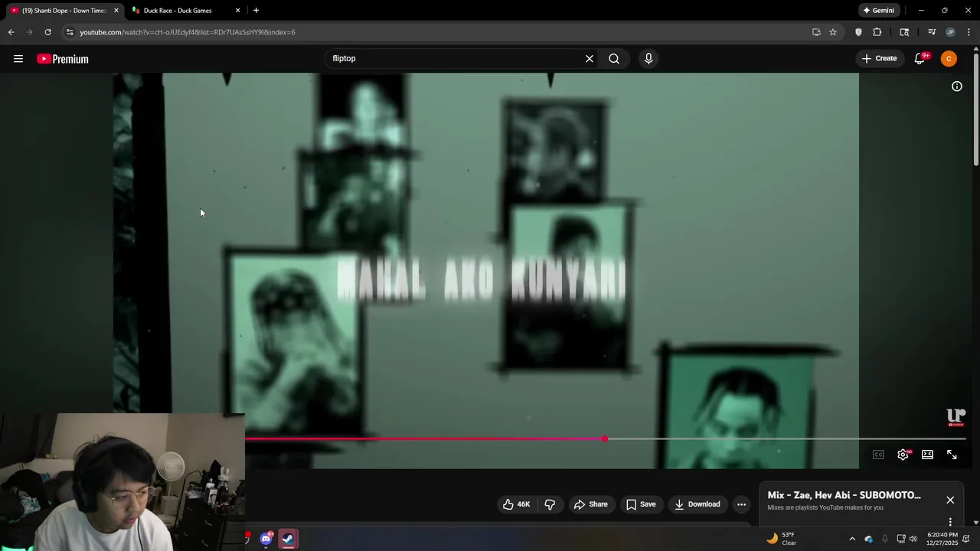Image resolution: width=980 pixels, height=551 pixels.
Task: Open the YouTube hamburger guide menu
Action: [18, 59]
